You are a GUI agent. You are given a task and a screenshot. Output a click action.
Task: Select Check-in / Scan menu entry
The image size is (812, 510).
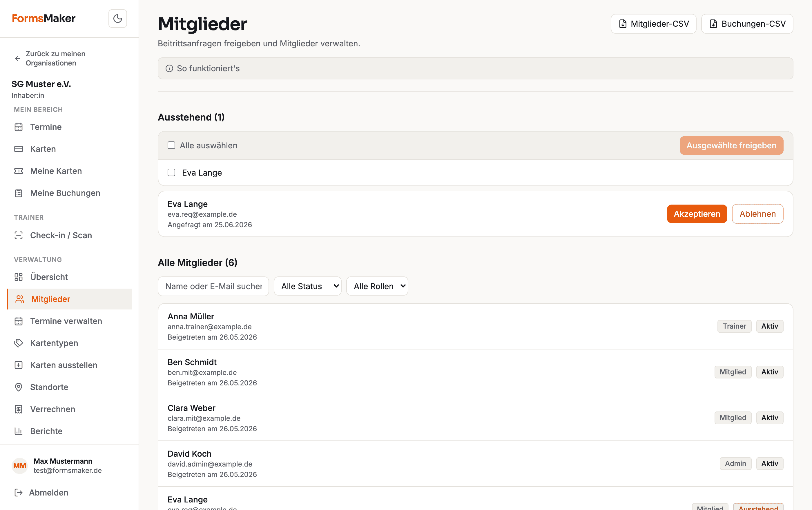point(70,235)
